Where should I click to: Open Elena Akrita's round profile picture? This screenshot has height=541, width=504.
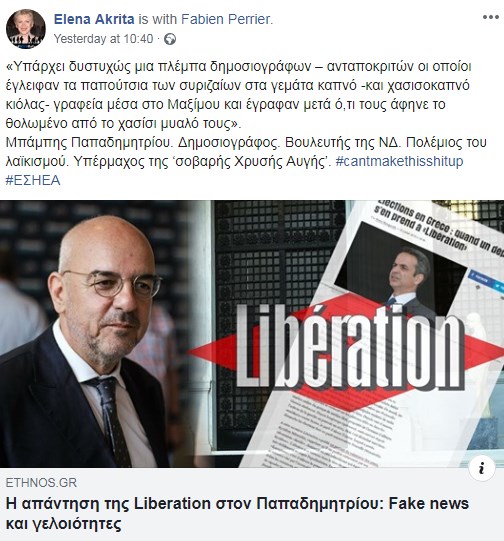pyautogui.click(x=26, y=29)
